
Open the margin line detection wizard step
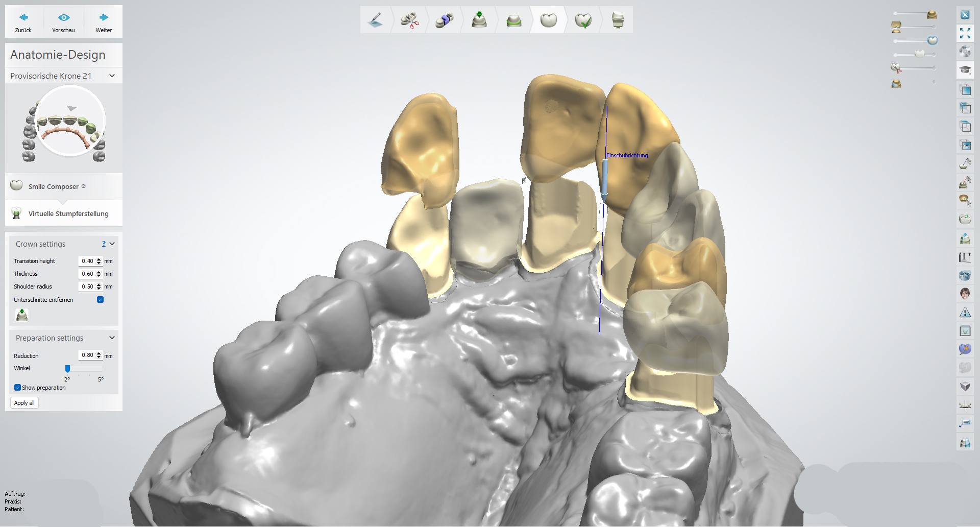point(513,20)
